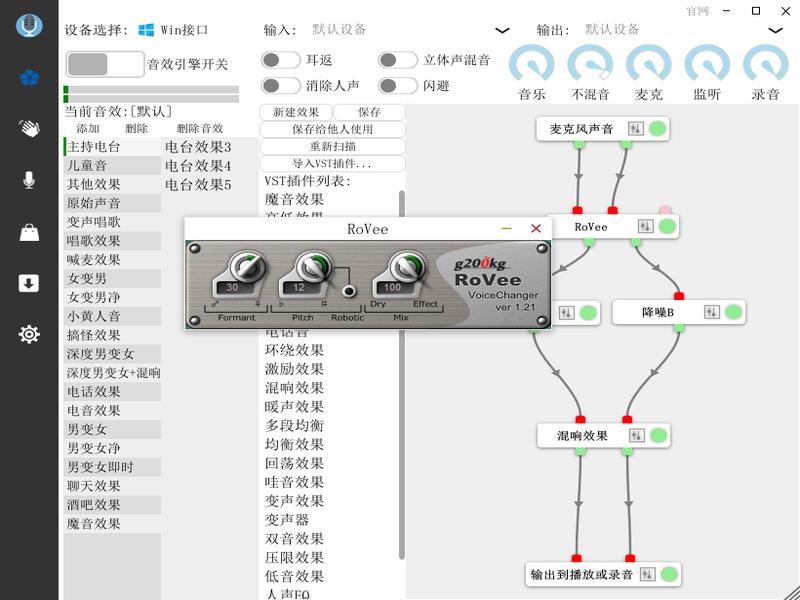Open the settings gear sidebar icon
The image size is (800, 600).
coord(29,334)
